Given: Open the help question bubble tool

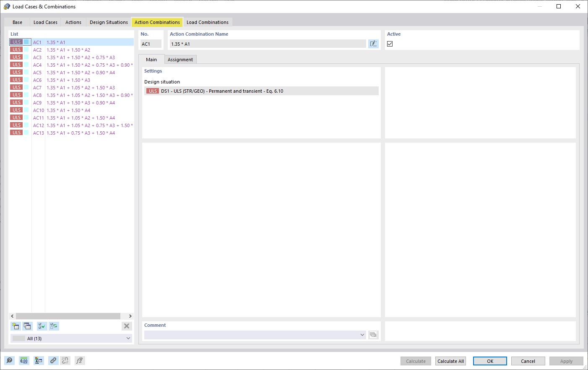Looking at the screenshot, I should [9, 360].
